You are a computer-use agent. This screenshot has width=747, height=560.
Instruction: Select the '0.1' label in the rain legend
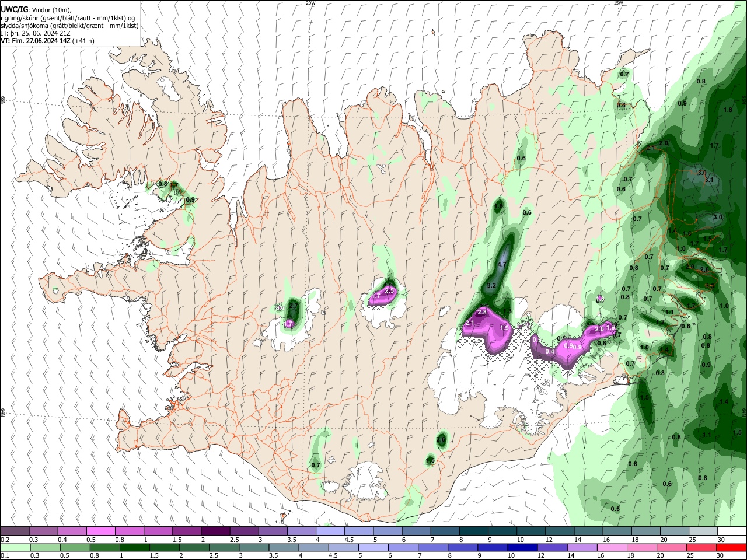click(x=5, y=556)
